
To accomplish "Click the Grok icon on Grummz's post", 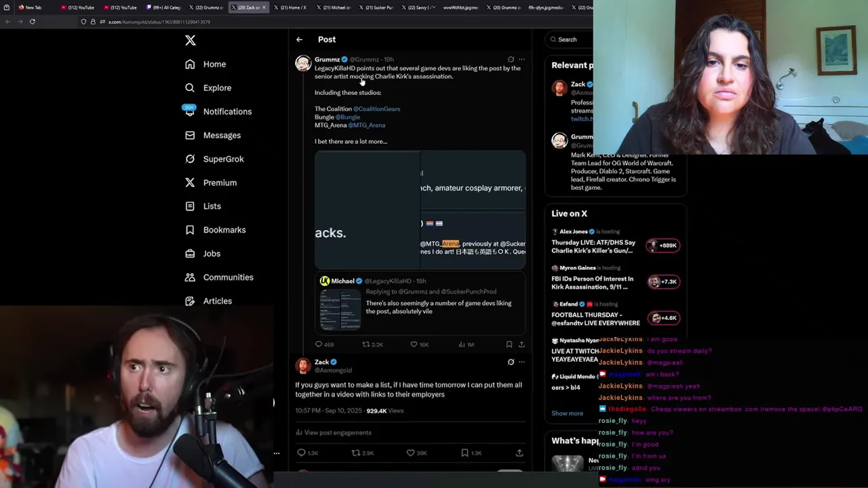I will pos(511,60).
